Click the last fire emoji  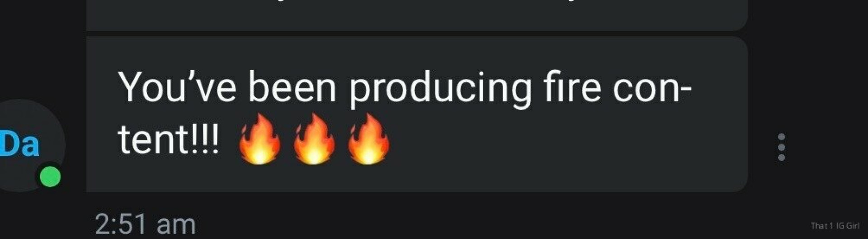coord(368,139)
